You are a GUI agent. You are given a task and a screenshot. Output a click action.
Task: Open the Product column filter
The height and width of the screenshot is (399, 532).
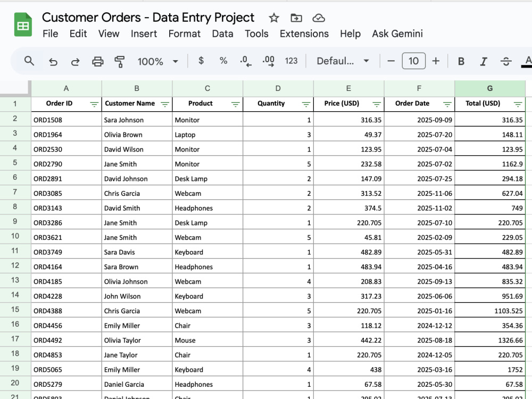236,104
